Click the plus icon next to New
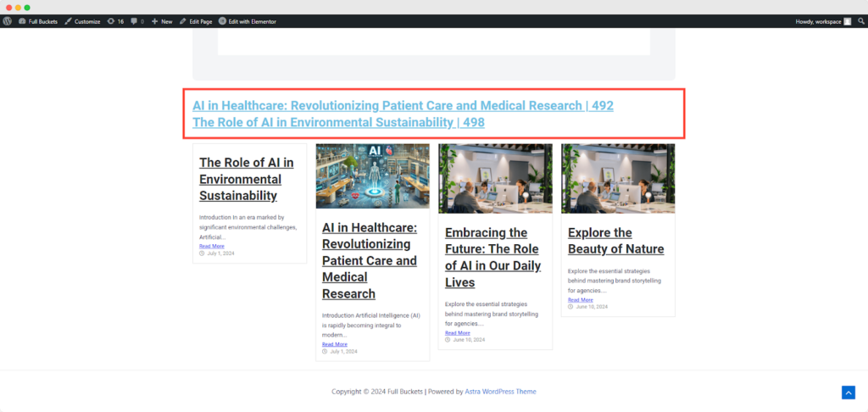868x412 pixels. [155, 21]
